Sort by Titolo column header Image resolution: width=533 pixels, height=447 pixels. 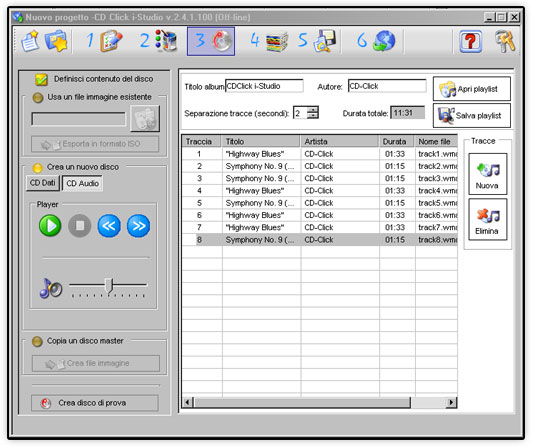click(x=261, y=141)
